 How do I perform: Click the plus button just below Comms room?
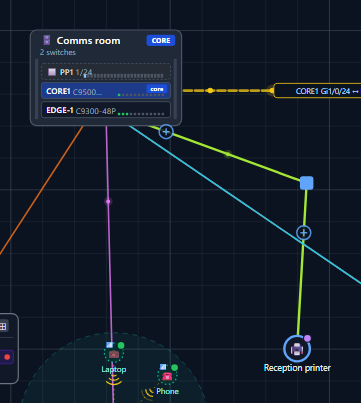(x=166, y=132)
